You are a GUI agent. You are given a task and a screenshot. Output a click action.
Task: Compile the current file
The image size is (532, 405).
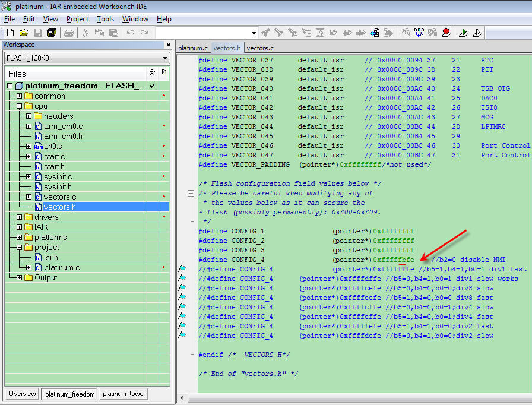pyautogui.click(x=405, y=33)
